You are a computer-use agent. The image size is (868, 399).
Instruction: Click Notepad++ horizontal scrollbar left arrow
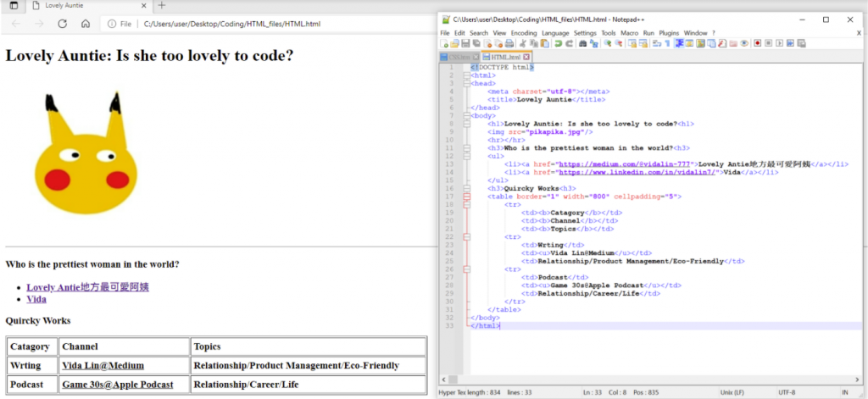click(x=442, y=380)
